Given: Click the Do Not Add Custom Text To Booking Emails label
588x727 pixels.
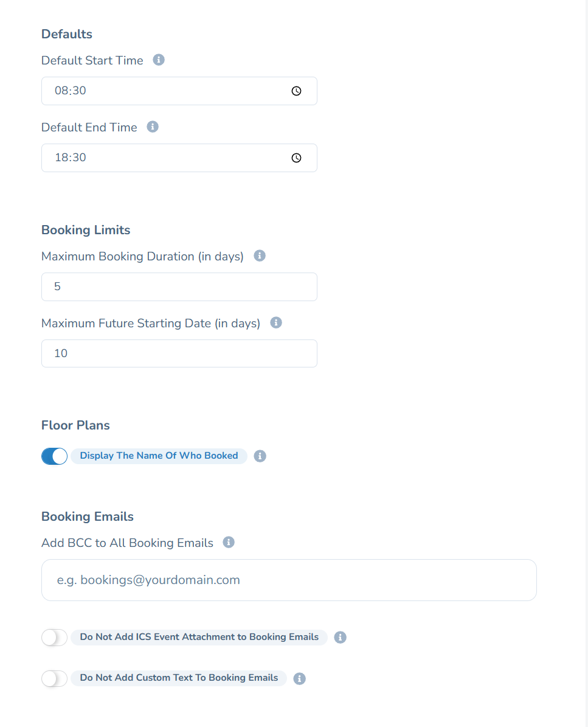Looking at the screenshot, I should click(178, 678).
